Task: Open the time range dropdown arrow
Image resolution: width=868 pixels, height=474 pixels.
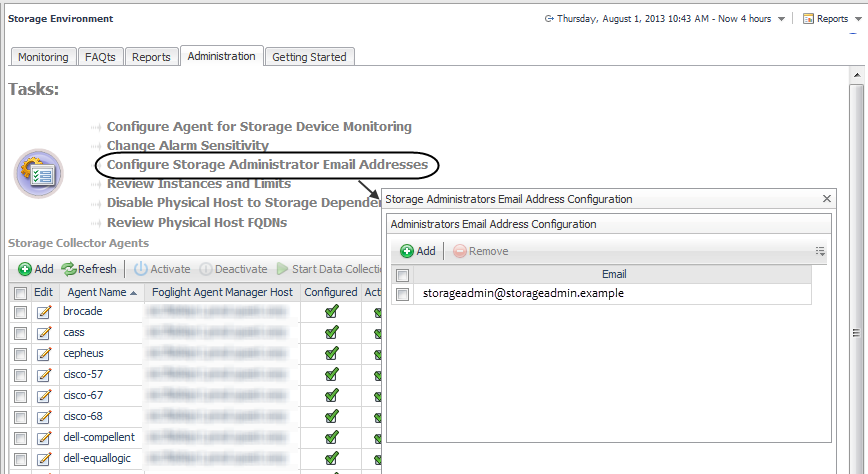Action: tap(781, 19)
